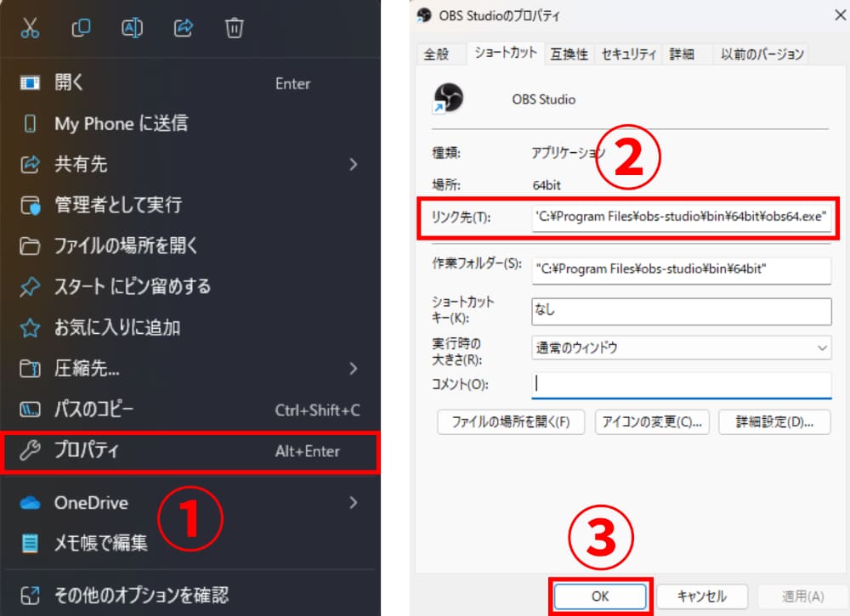Select 開く in the context menu

click(x=190, y=83)
